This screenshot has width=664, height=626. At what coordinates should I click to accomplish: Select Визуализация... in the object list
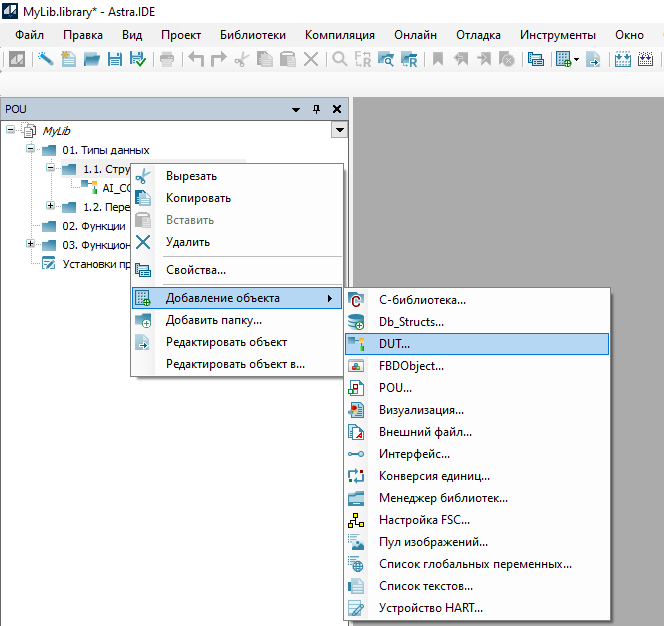(x=421, y=410)
